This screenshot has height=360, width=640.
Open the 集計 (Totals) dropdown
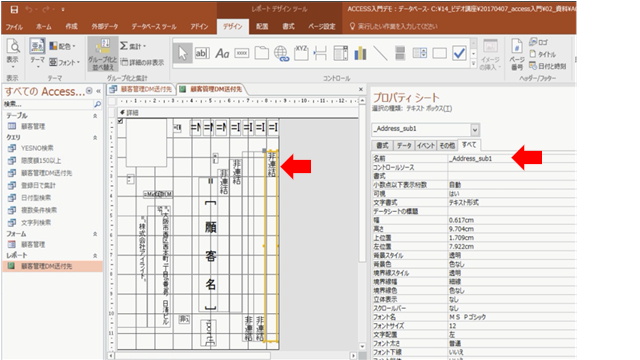pos(133,46)
